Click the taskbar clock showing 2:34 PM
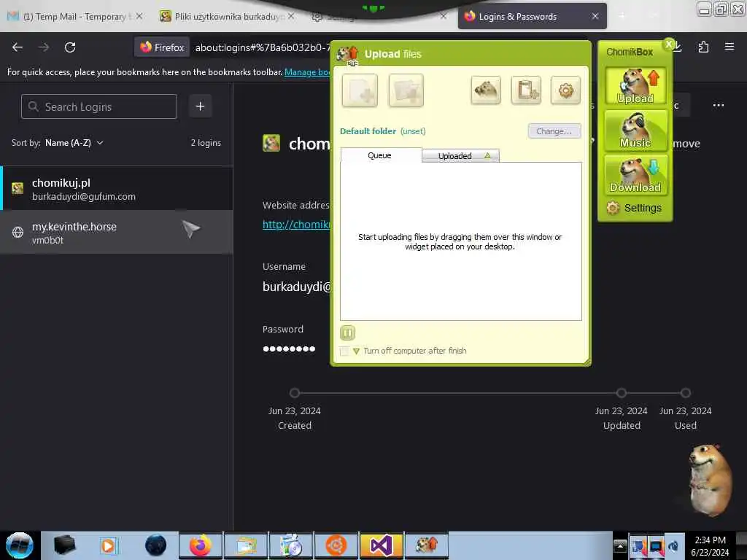This screenshot has width=747, height=560. [710, 546]
